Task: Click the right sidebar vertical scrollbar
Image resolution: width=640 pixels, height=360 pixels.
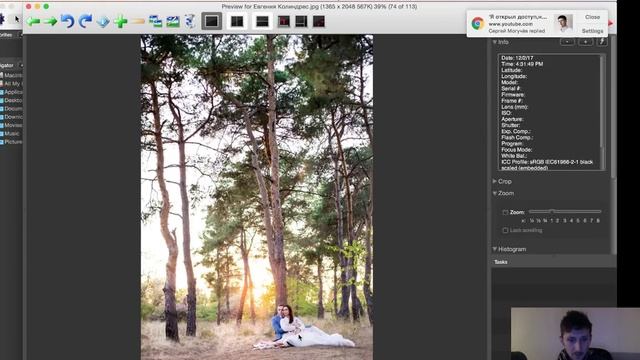Action: (613, 106)
